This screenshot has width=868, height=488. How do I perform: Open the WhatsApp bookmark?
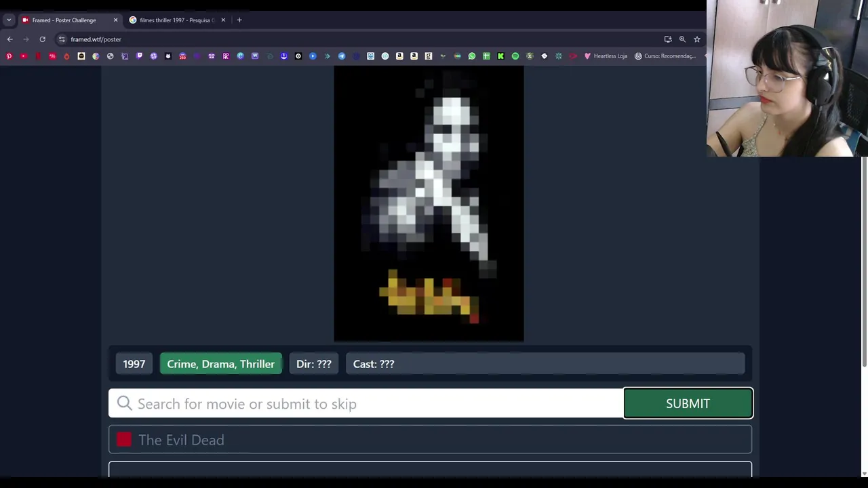[x=471, y=56]
